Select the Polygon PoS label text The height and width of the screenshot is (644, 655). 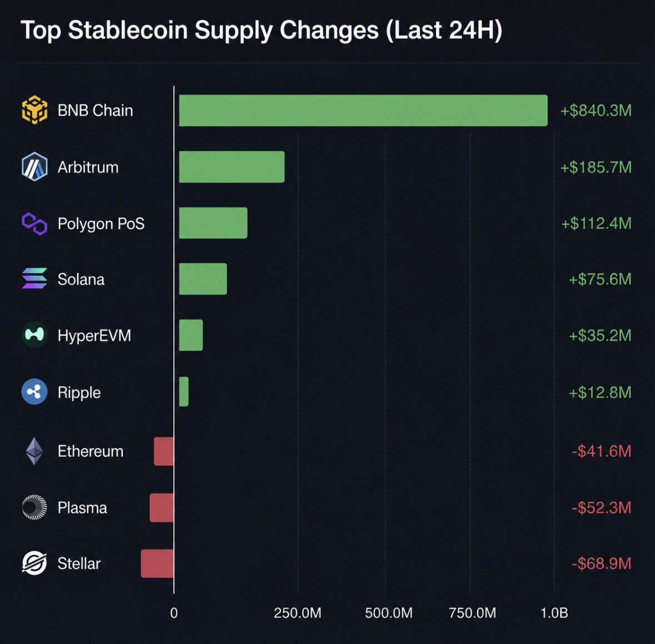tap(101, 224)
